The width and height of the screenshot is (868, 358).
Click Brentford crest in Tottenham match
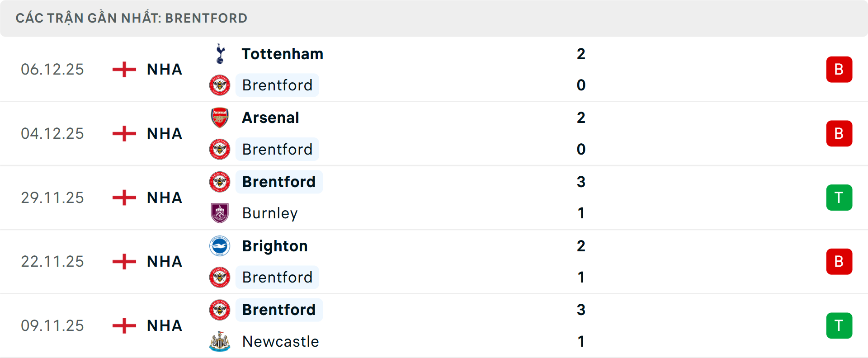tap(220, 85)
